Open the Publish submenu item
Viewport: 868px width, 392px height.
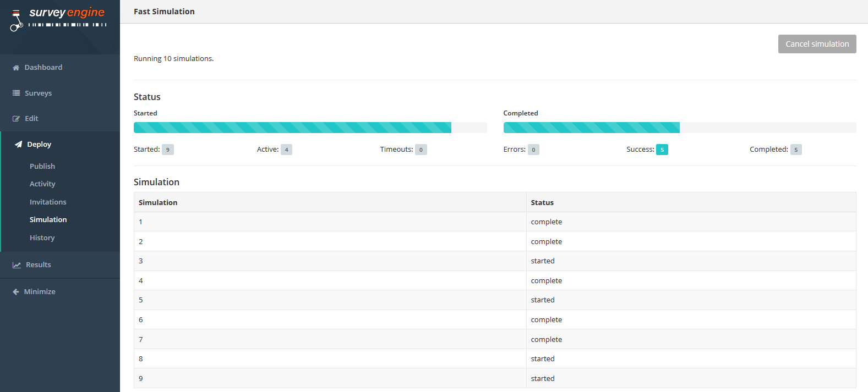pos(42,166)
